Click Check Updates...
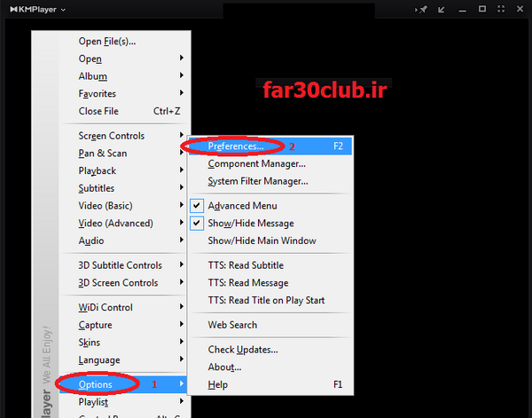 [270, 350]
